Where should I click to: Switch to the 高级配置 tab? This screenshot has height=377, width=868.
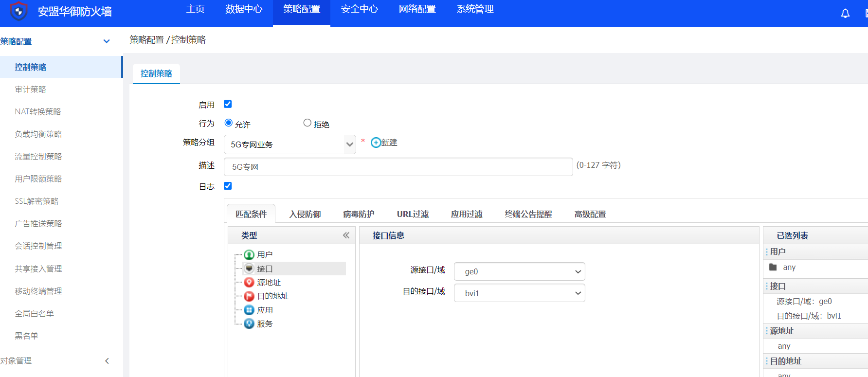point(590,214)
